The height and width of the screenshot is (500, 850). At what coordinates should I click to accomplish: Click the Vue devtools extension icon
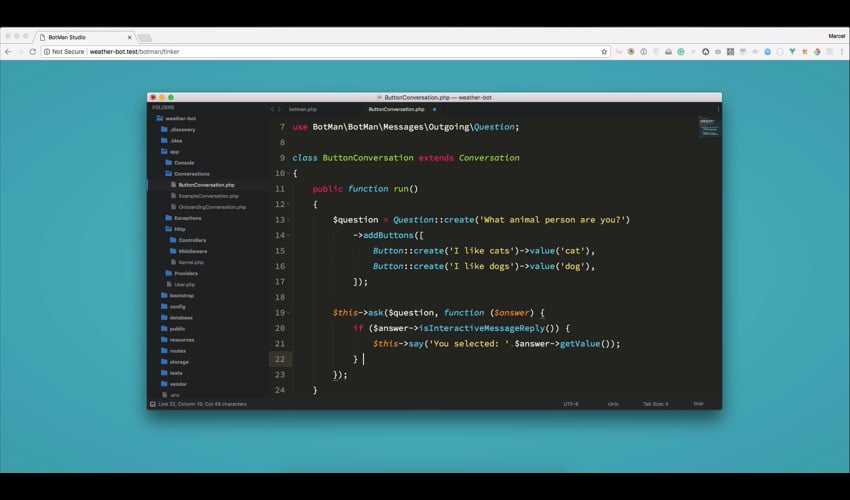pyautogui.click(x=793, y=52)
